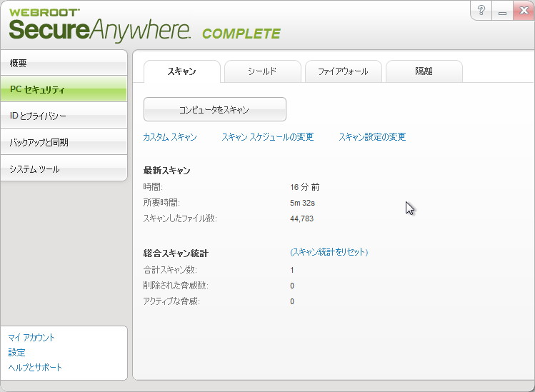Open スキャン スケジュールの変更 link
The width and height of the screenshot is (535, 392).
point(267,137)
